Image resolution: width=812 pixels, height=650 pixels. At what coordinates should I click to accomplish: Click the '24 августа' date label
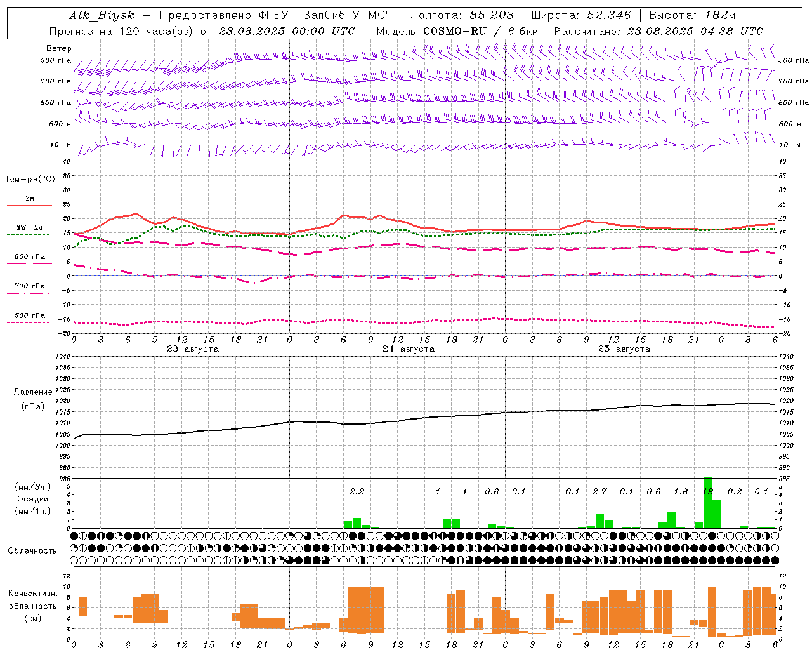tap(409, 349)
